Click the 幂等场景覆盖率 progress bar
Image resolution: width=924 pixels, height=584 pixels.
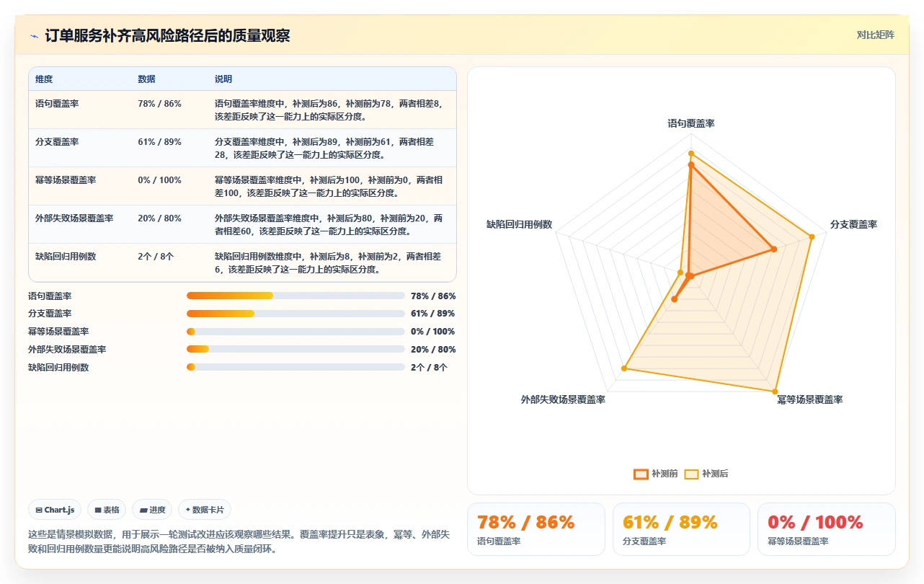pos(296,332)
